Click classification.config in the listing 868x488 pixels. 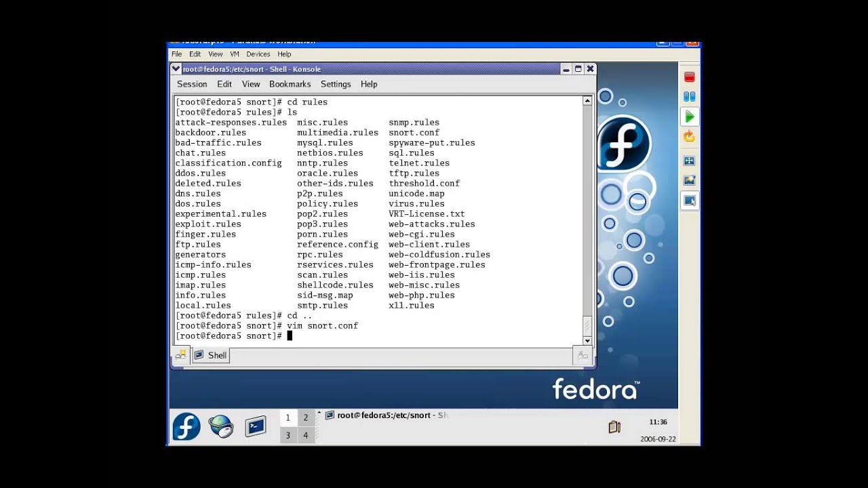(x=229, y=163)
